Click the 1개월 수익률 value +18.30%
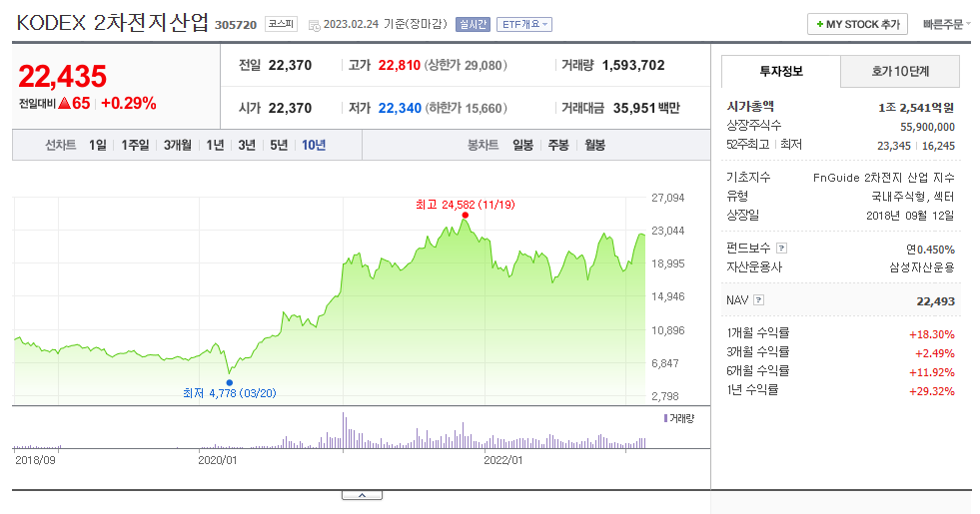This screenshot has width=980, height=514. (932, 334)
